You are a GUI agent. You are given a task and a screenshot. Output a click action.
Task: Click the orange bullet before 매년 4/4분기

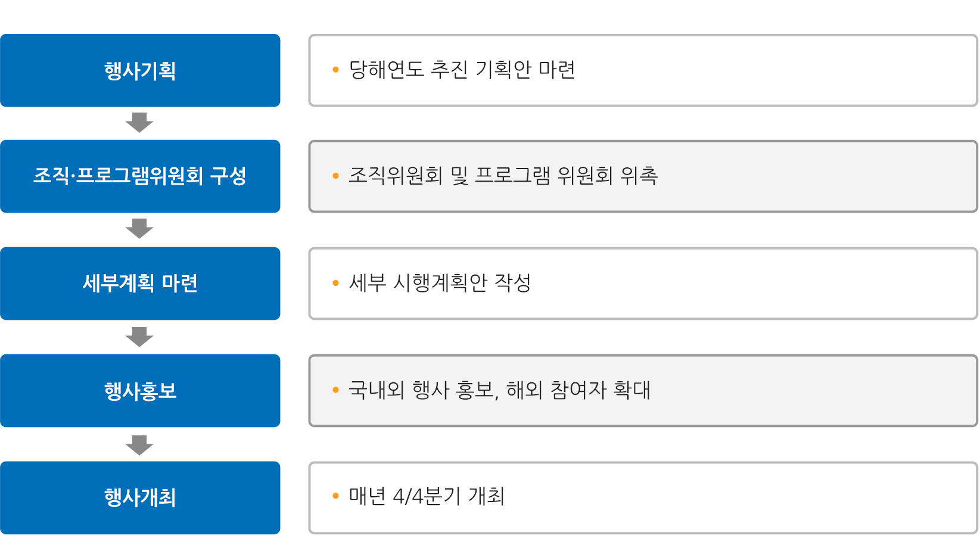pos(335,496)
